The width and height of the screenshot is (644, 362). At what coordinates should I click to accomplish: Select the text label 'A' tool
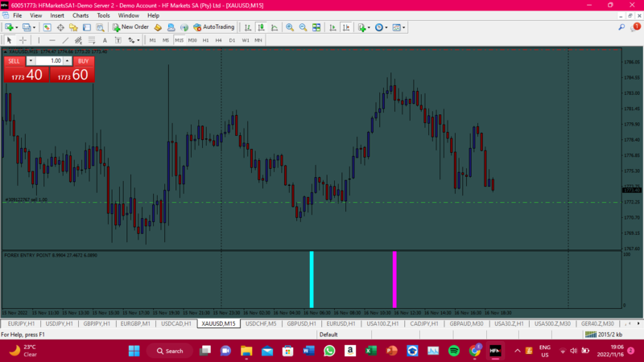(105, 40)
